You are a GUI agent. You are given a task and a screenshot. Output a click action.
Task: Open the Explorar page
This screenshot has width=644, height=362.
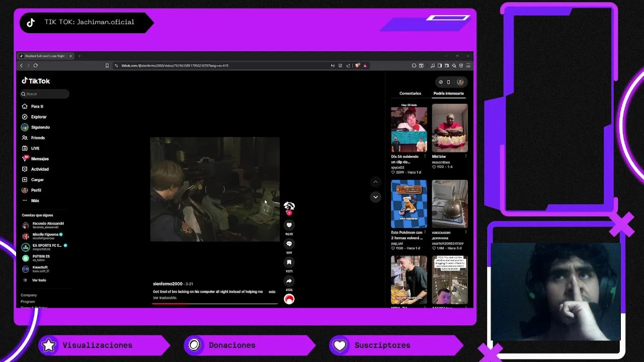pyautogui.click(x=34, y=117)
